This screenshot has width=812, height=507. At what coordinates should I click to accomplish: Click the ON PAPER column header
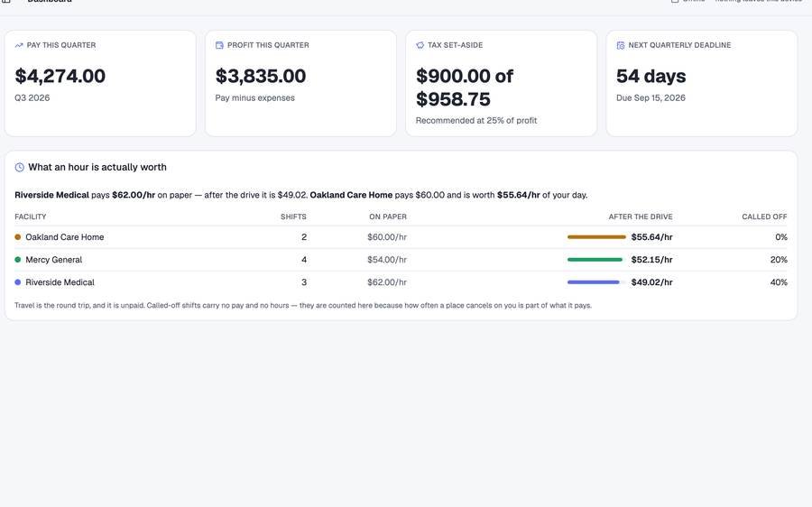[x=388, y=217]
